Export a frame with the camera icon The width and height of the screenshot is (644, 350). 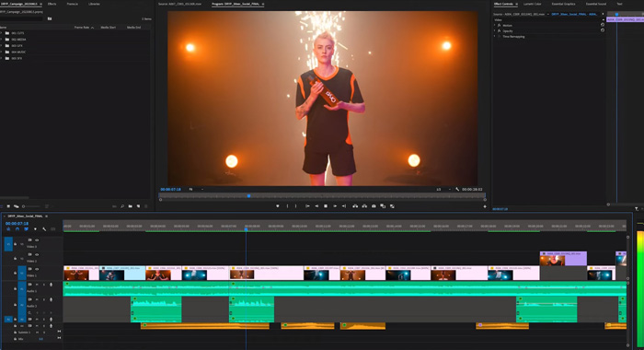coord(374,206)
